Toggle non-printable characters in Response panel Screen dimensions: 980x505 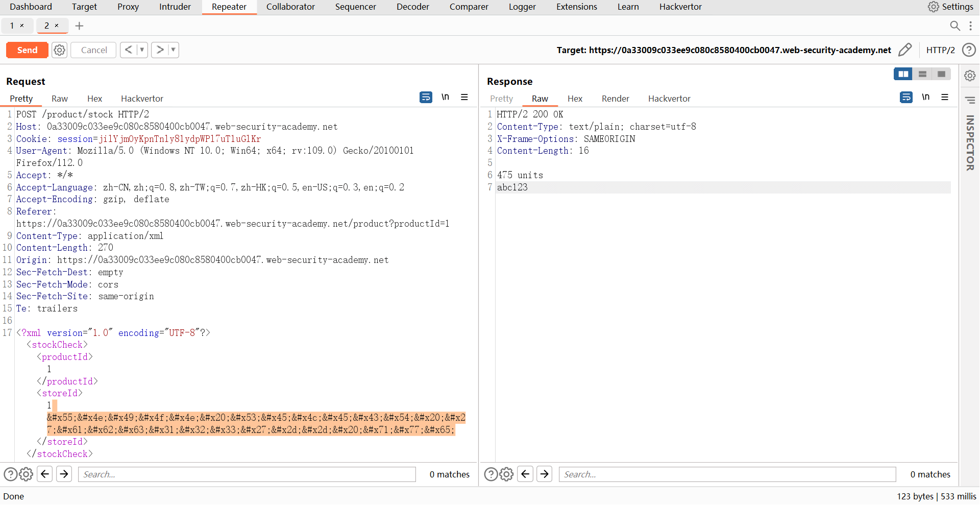(x=925, y=97)
